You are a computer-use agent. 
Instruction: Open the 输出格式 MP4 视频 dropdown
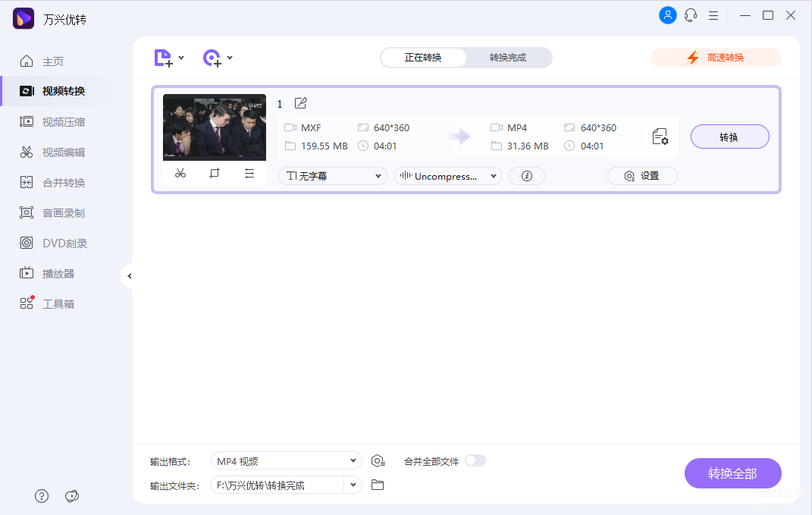(x=287, y=460)
